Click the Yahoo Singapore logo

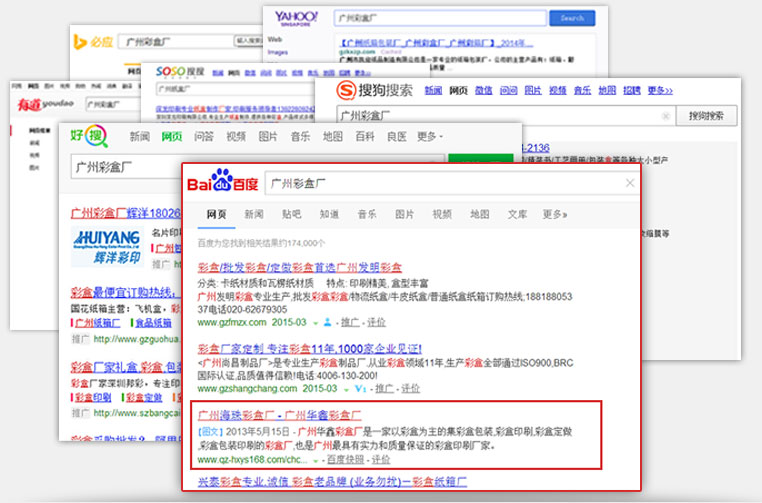296,18
